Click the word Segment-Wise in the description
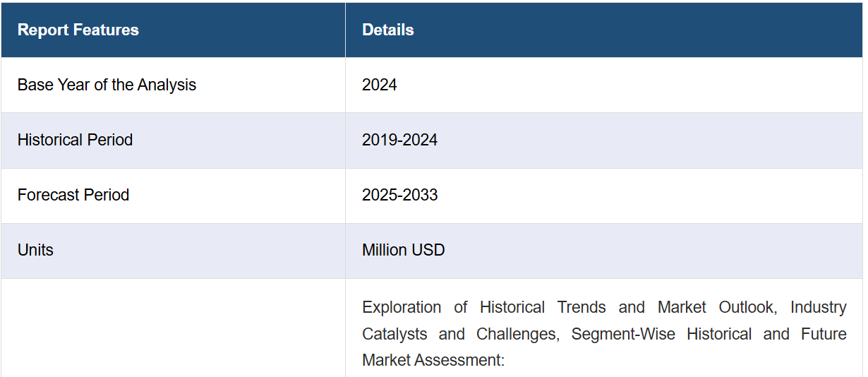The width and height of the screenshot is (868, 377). pyautogui.click(x=623, y=334)
